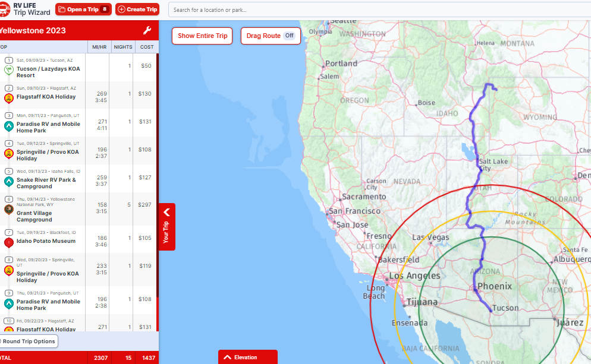Click the search for a location field
Image resolution: width=591 pixels, height=364 pixels.
tap(379, 10)
